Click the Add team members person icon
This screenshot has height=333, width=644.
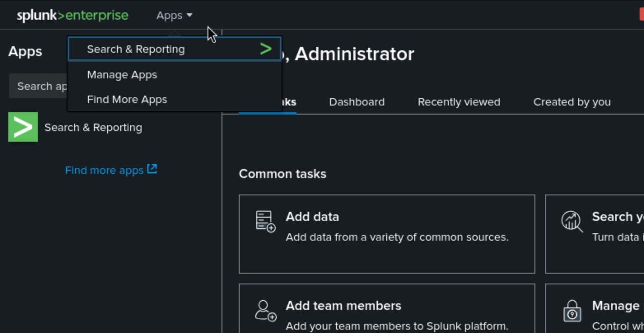click(265, 310)
